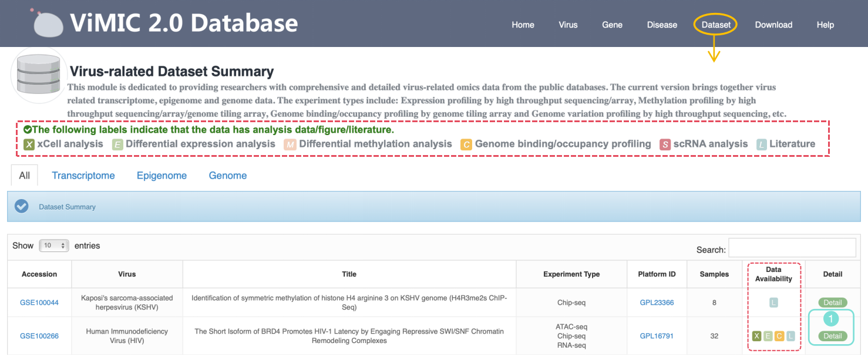Switch to the Transcriptome tab
This screenshot has width=868, height=363.
(x=83, y=176)
